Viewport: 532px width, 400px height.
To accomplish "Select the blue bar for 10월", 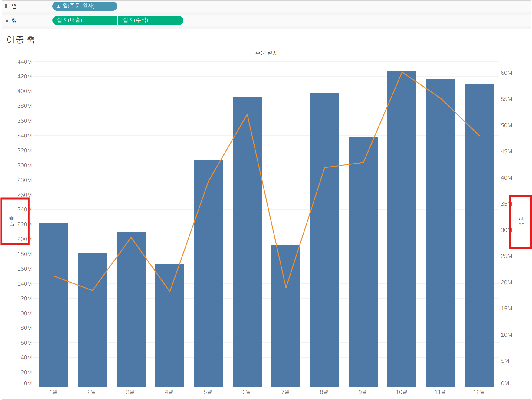I will click(402, 229).
